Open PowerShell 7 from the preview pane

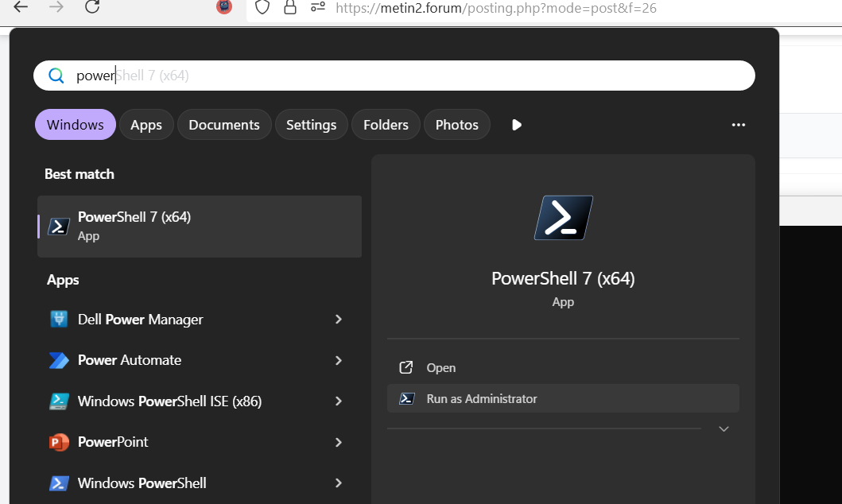[440, 368]
